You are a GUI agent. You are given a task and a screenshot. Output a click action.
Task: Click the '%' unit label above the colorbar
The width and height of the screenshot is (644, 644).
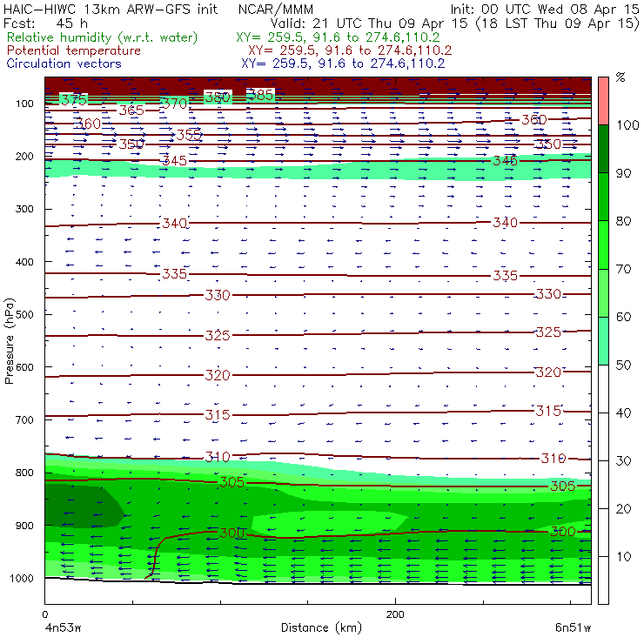click(x=621, y=77)
